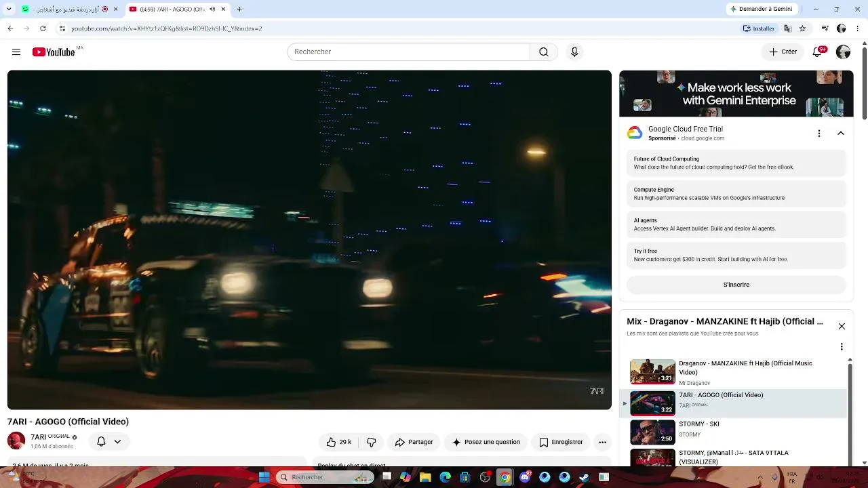Toggle channel notification bell for 7ARI
The height and width of the screenshot is (488, 868).
(x=108, y=441)
